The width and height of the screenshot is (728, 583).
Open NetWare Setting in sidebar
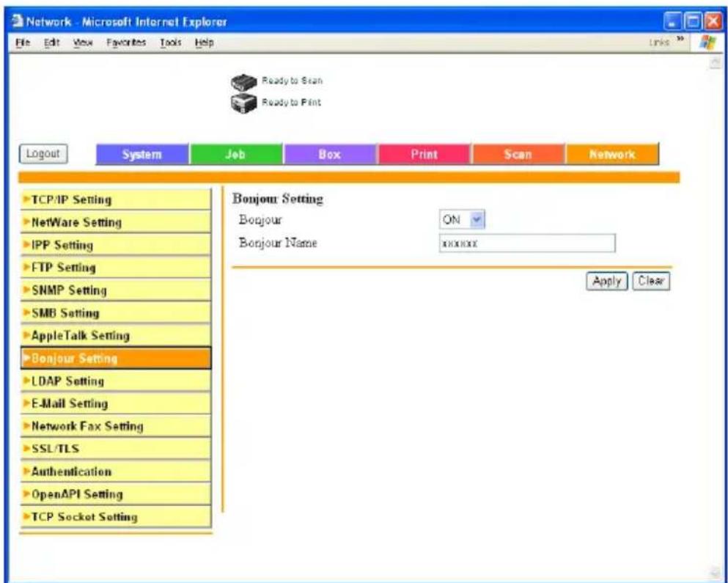click(116, 222)
